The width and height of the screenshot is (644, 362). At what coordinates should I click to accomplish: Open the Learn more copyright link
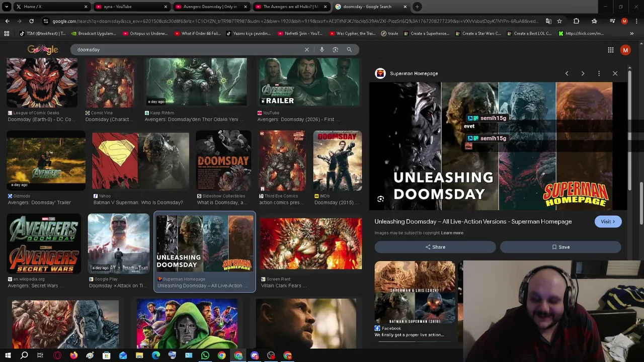pos(452,233)
